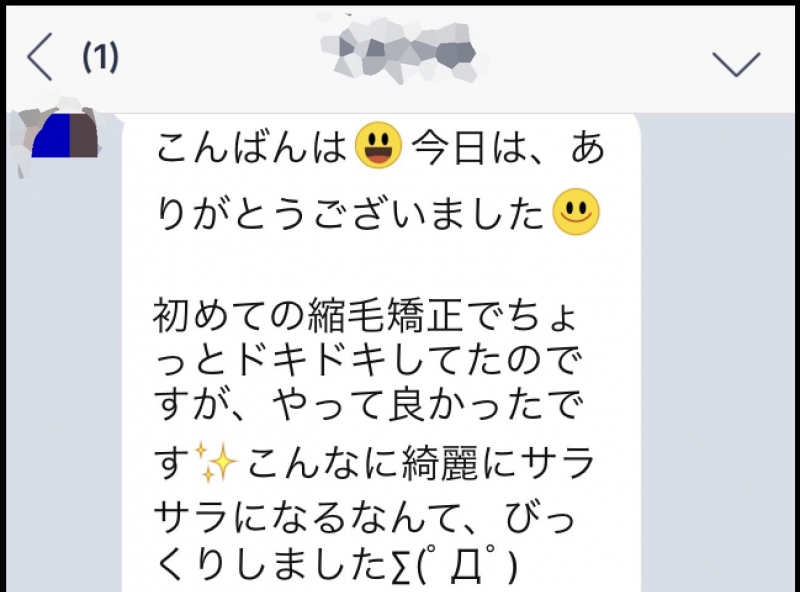Image resolution: width=800 pixels, height=592 pixels.
Task: Tap the unread count (1) label
Action: click(101, 57)
